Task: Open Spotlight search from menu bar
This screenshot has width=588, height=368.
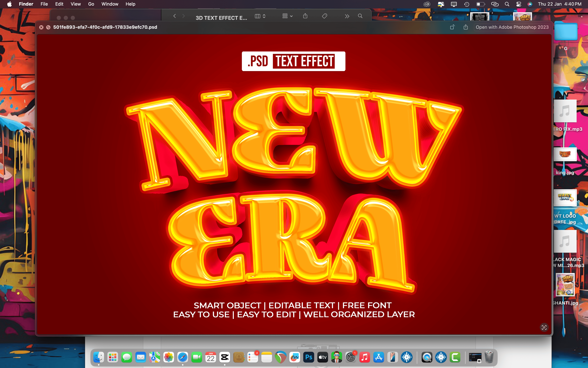Action: (507, 4)
